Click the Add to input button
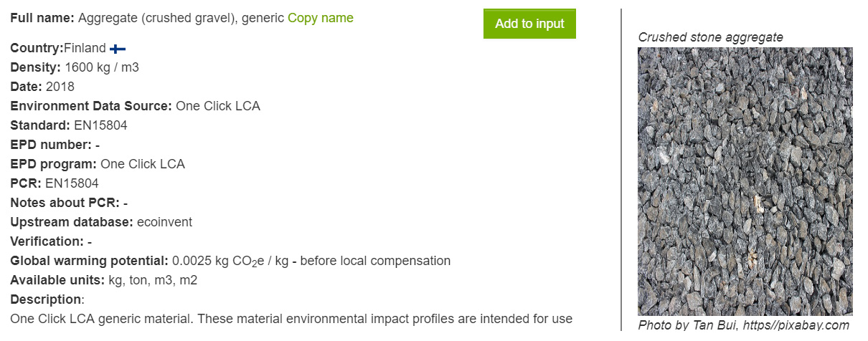 click(529, 24)
